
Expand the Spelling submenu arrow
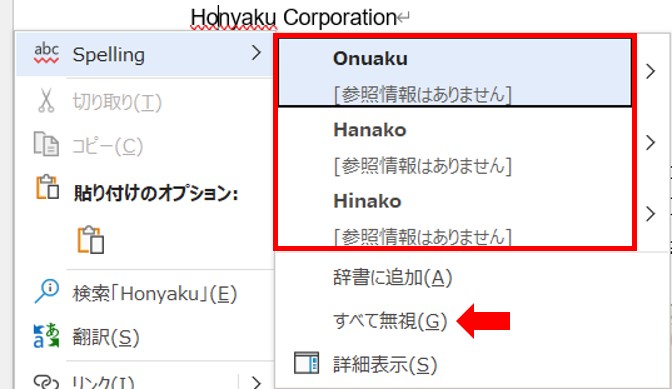[x=256, y=53]
